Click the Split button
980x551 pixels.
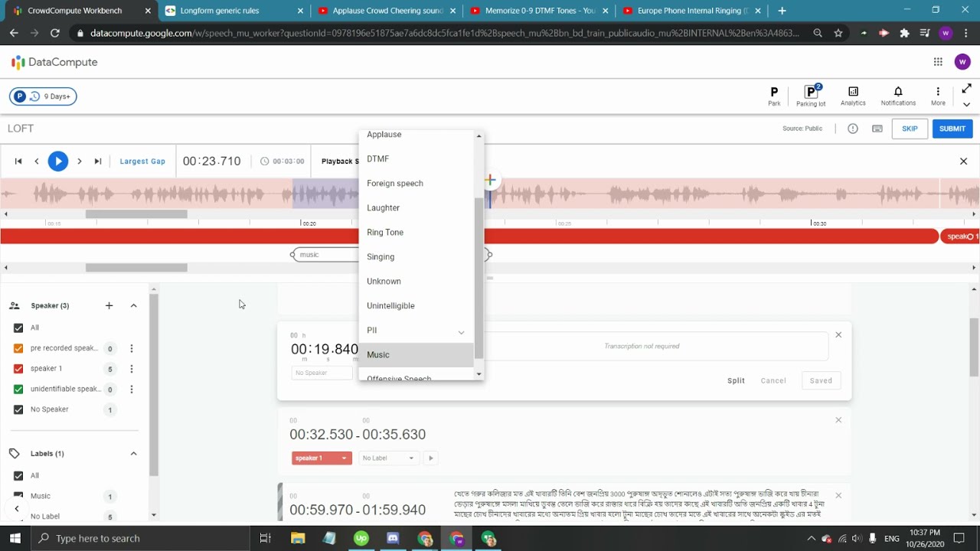click(x=736, y=380)
